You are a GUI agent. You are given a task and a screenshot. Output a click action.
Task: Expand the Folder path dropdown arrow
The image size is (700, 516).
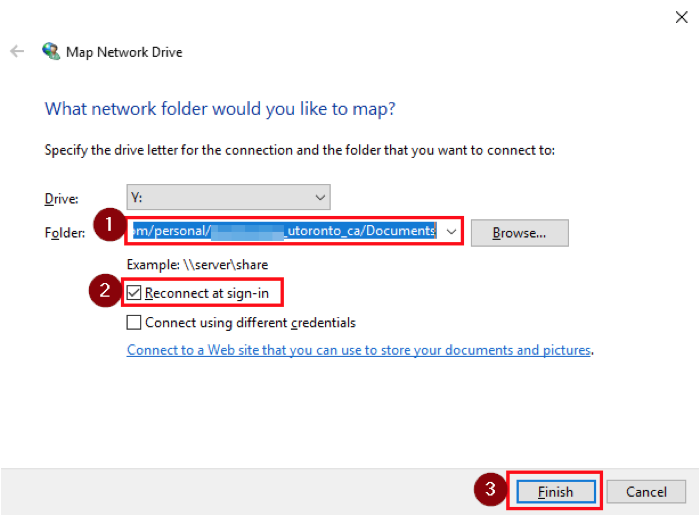point(451,231)
